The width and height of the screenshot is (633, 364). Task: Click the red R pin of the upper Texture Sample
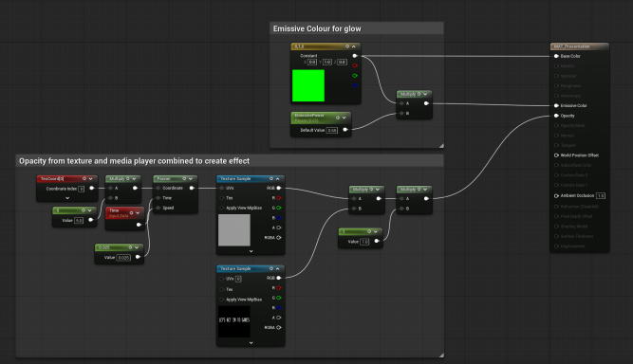pyautogui.click(x=279, y=198)
